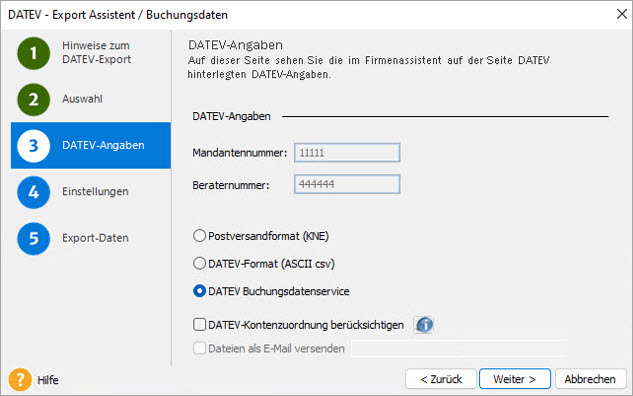Click the step 5 circle icon
Screen dimensions: 633x396
[34, 239]
